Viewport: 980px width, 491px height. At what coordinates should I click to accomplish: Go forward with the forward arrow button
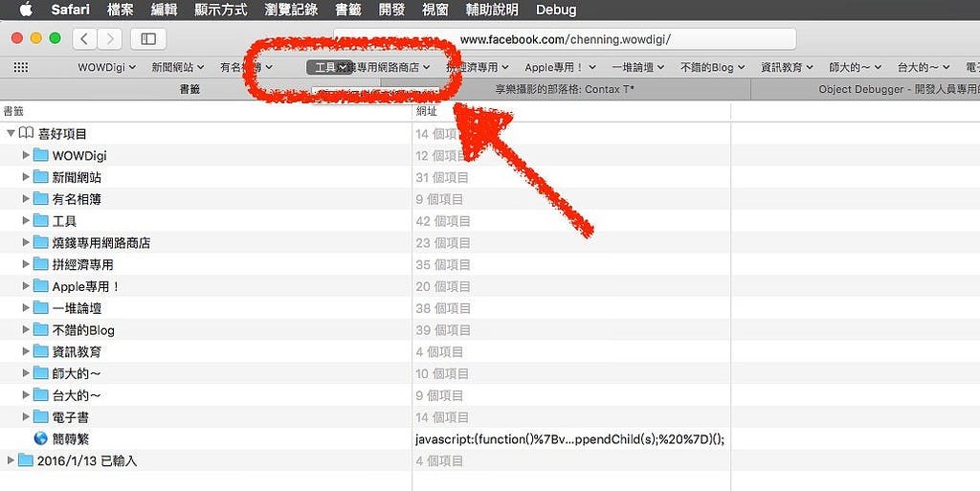point(109,38)
